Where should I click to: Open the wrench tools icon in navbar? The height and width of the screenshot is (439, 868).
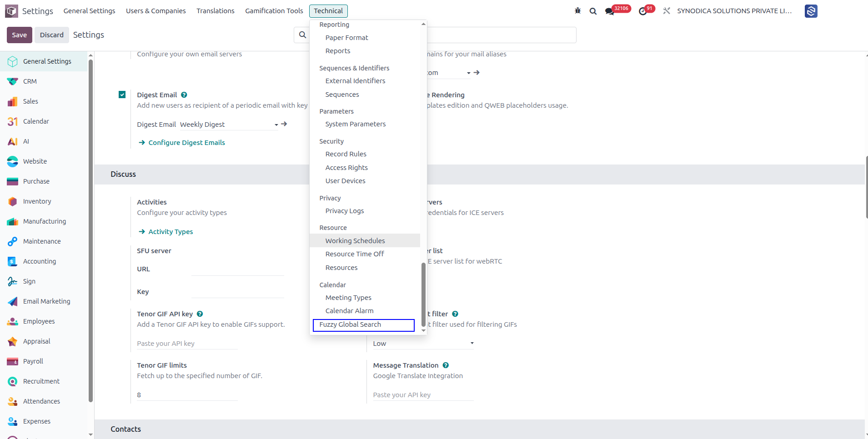(667, 11)
